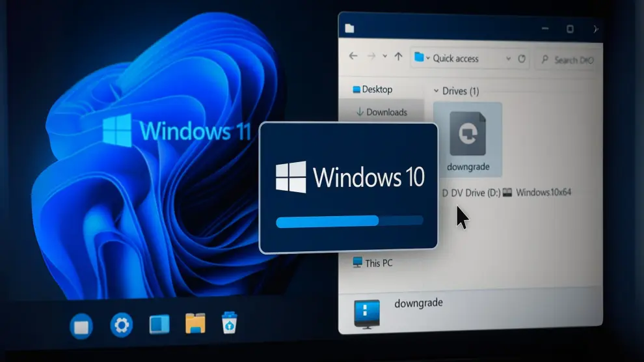Click the white rounded-square icon in the taskbar
The image size is (644, 362).
[81, 326]
